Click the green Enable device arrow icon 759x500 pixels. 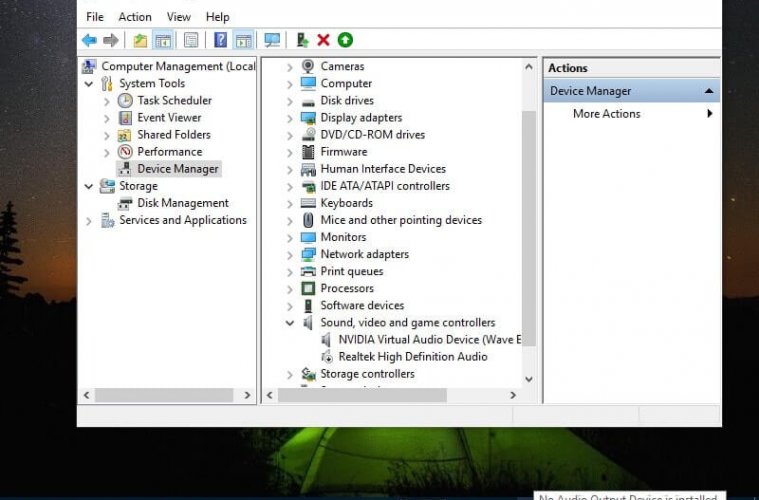345,40
